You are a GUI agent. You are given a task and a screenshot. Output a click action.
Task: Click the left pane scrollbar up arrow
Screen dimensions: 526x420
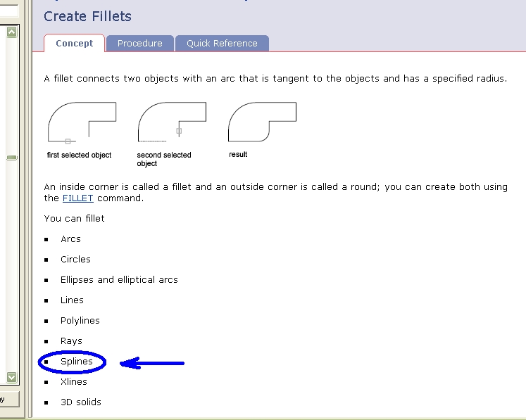point(11,32)
